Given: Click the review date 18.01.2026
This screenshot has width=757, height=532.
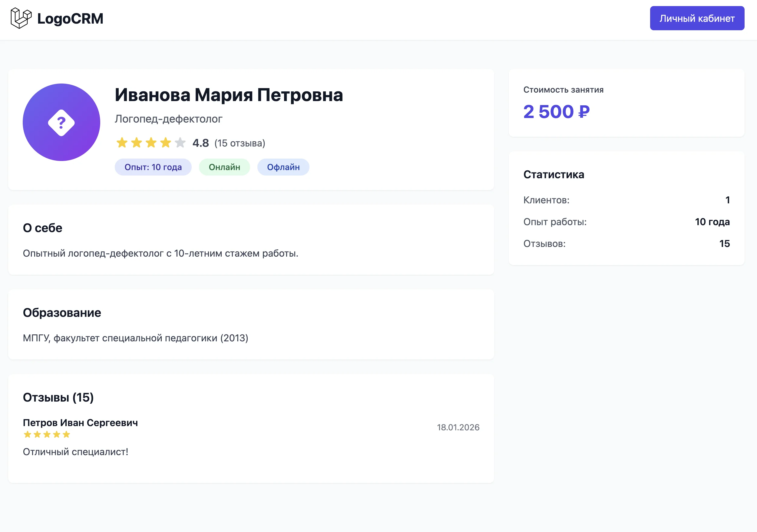Looking at the screenshot, I should click(x=458, y=427).
